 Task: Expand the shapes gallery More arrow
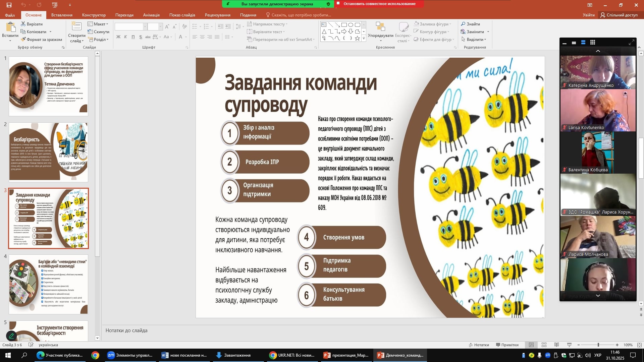(x=364, y=39)
